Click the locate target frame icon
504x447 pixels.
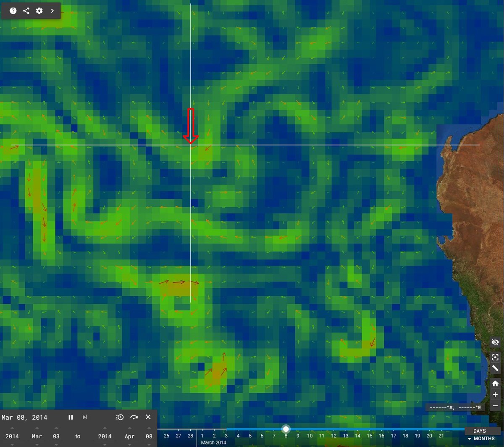495,357
